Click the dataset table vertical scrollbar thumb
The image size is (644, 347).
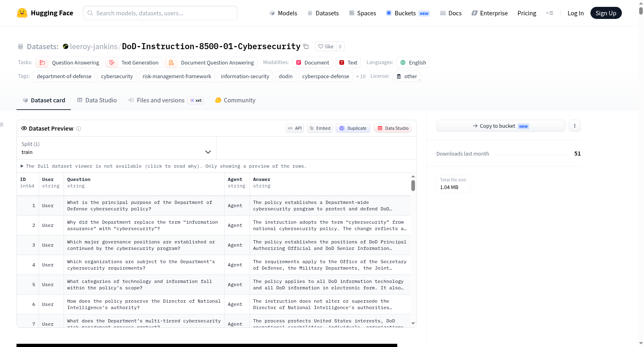[x=413, y=186]
